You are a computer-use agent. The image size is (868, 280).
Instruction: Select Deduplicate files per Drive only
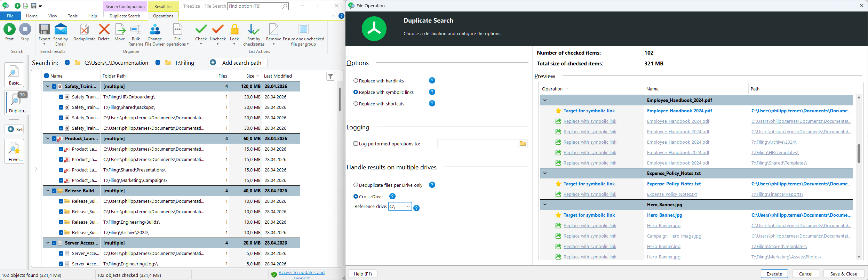click(356, 185)
